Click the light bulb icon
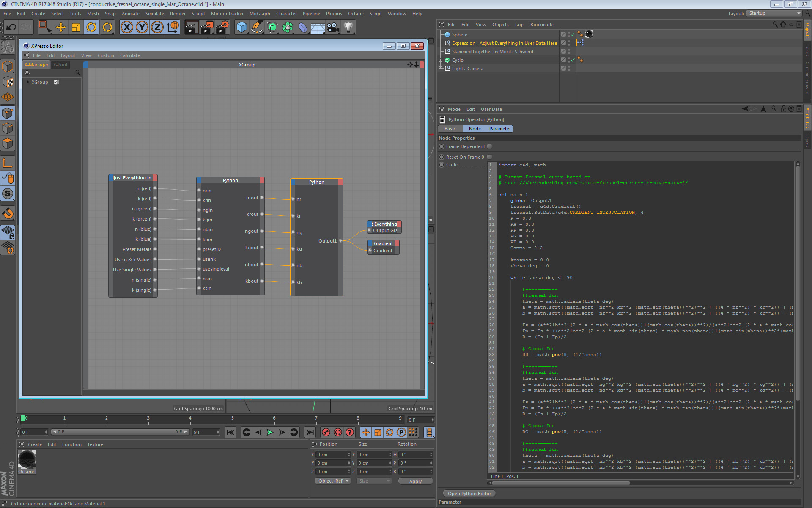 point(348,28)
